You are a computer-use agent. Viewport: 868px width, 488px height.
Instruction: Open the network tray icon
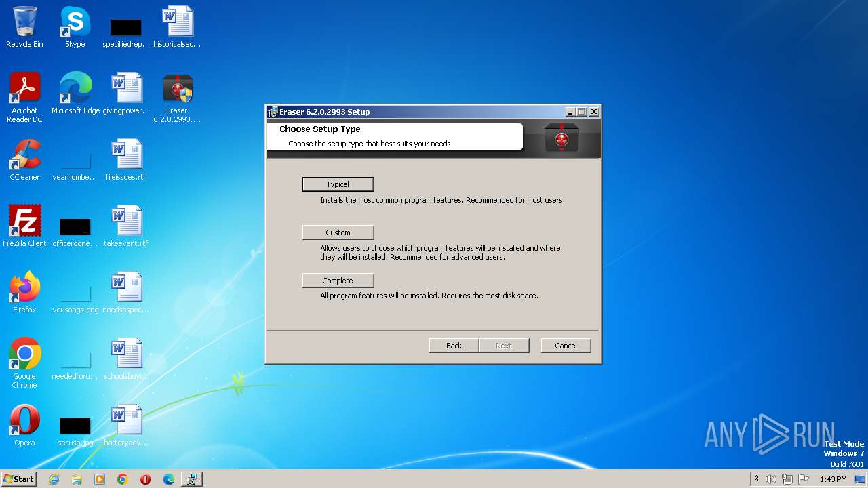tap(787, 479)
